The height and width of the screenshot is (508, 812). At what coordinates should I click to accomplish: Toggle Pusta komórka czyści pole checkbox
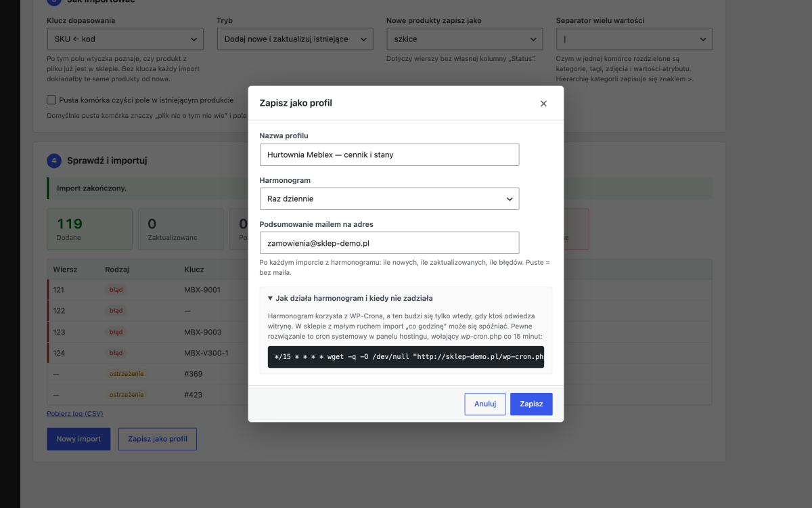[51, 100]
